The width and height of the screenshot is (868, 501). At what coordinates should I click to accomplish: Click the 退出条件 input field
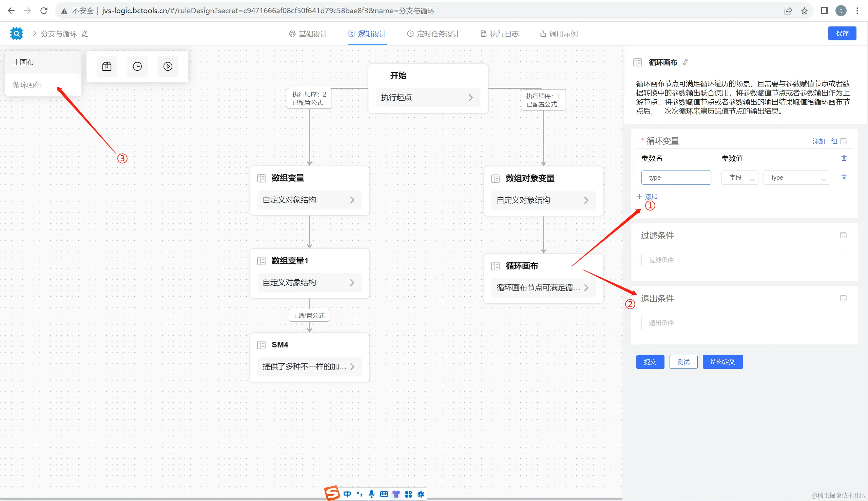(744, 323)
